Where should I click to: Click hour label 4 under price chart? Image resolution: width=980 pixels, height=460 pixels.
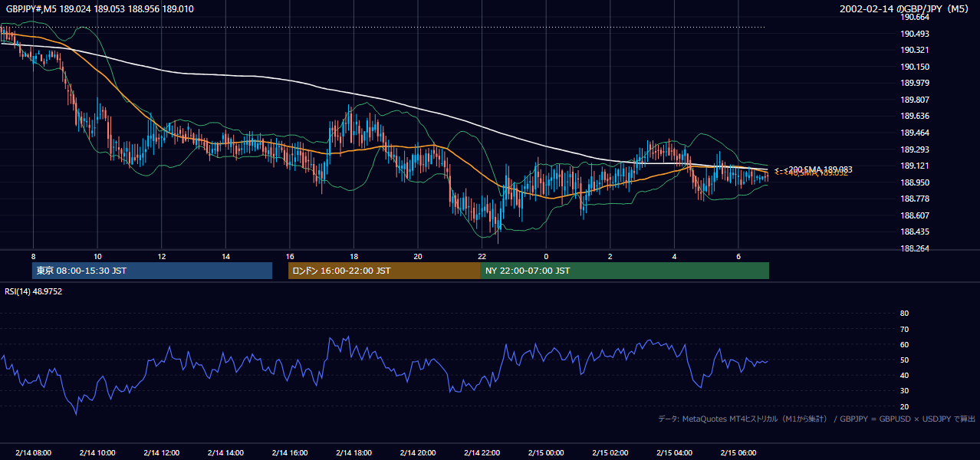674,256
